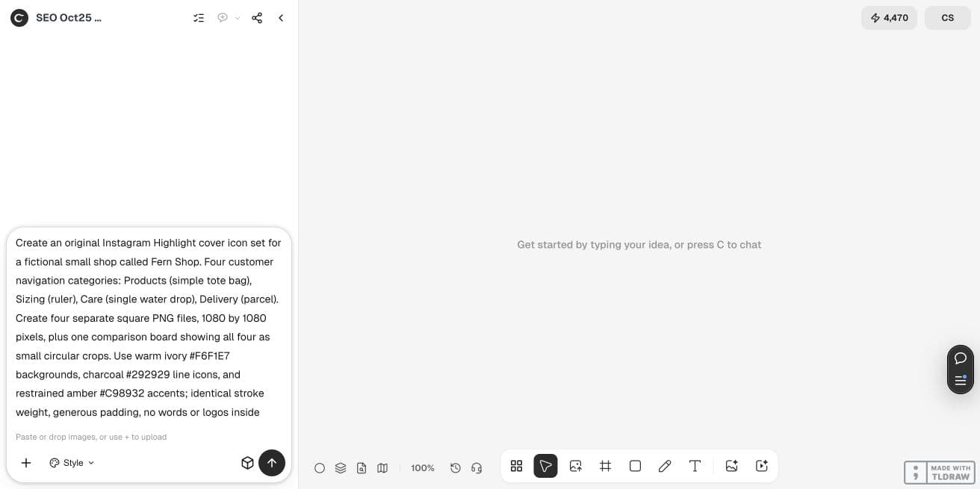The width and height of the screenshot is (980, 489).
Task: Select the Text tool
Action: tap(695, 466)
